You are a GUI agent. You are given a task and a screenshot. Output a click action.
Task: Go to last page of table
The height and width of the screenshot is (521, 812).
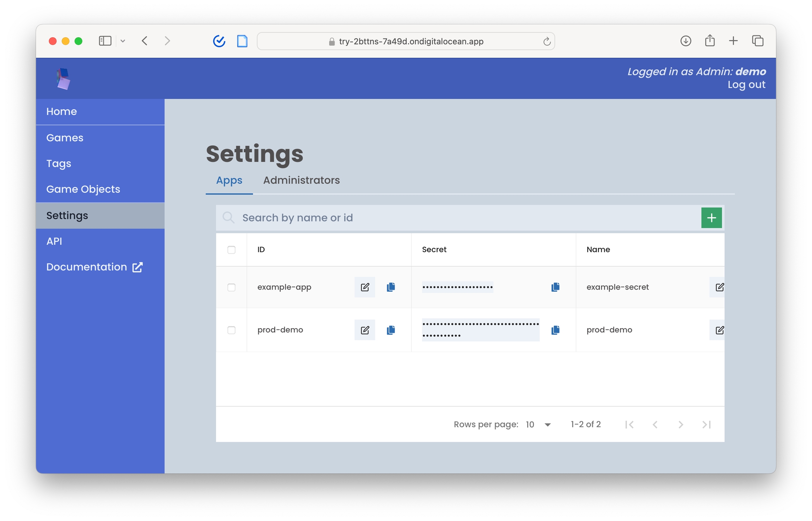tap(707, 424)
